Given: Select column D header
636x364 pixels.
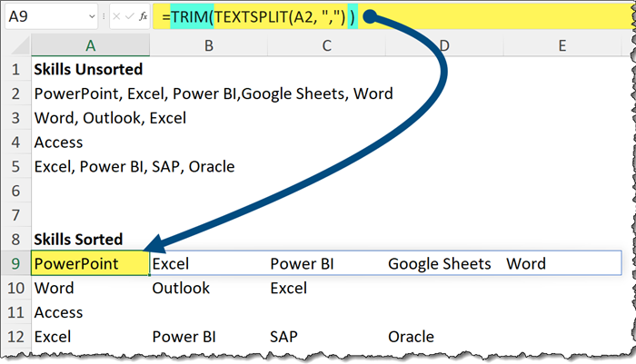Looking at the screenshot, I should 443,46.
